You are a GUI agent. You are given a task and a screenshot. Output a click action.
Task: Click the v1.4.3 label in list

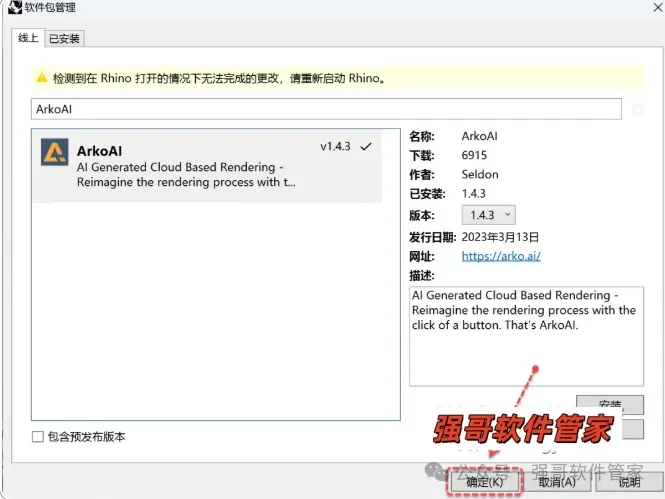coord(335,147)
